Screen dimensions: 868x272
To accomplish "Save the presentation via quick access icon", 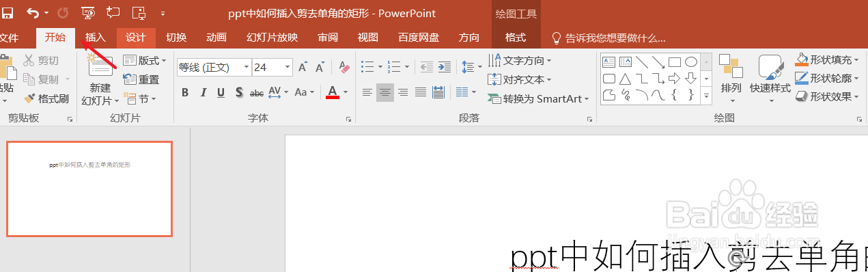I will [x=7, y=12].
